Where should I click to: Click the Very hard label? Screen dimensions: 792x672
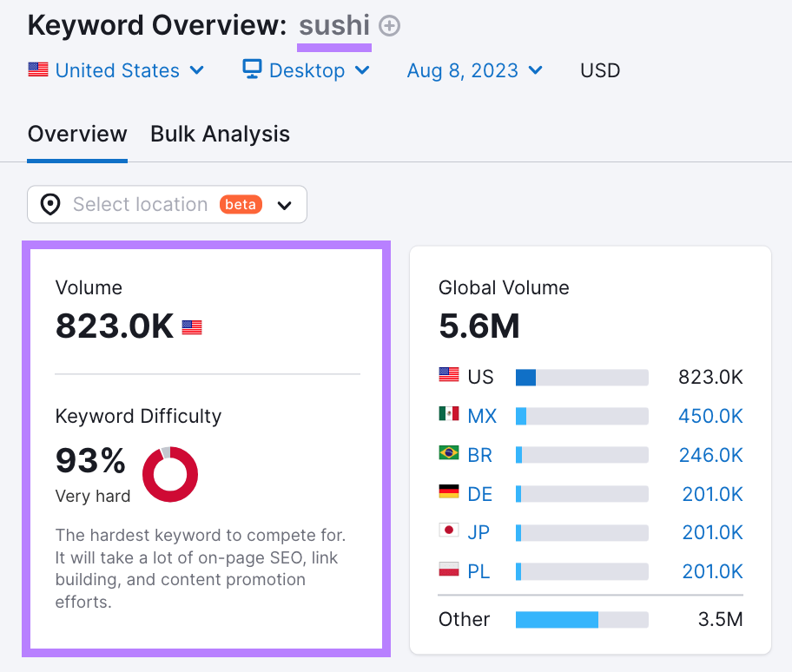(x=93, y=496)
